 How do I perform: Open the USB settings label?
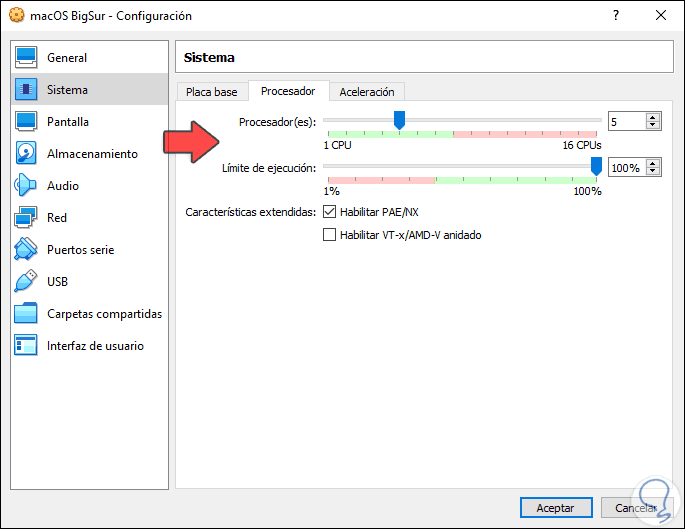(57, 281)
